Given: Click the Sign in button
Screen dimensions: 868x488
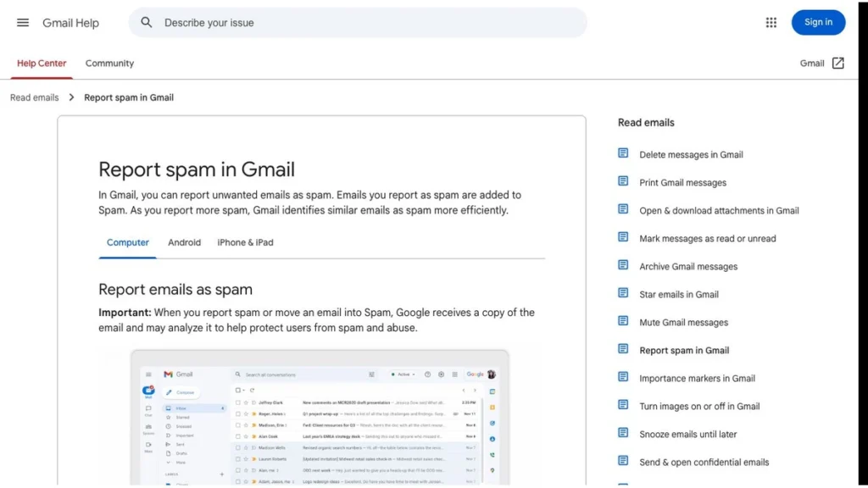Looking at the screenshot, I should (x=818, y=22).
